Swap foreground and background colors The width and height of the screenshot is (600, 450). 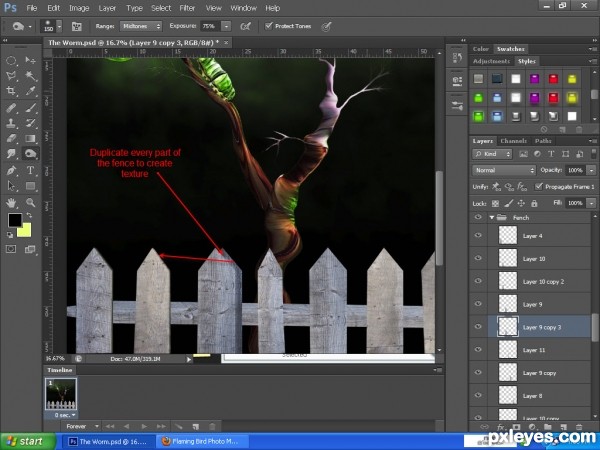tap(29, 215)
